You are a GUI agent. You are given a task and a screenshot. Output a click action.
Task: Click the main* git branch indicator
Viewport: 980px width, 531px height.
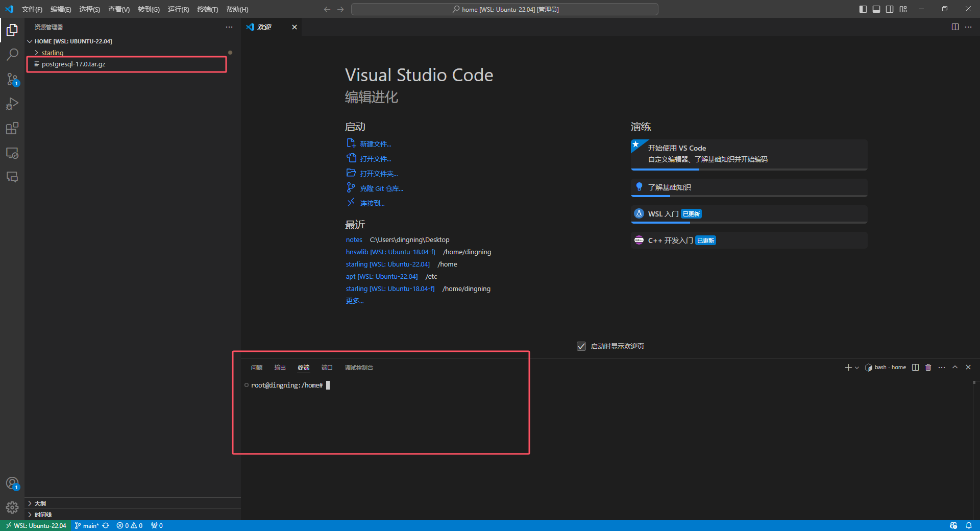[x=86, y=525]
